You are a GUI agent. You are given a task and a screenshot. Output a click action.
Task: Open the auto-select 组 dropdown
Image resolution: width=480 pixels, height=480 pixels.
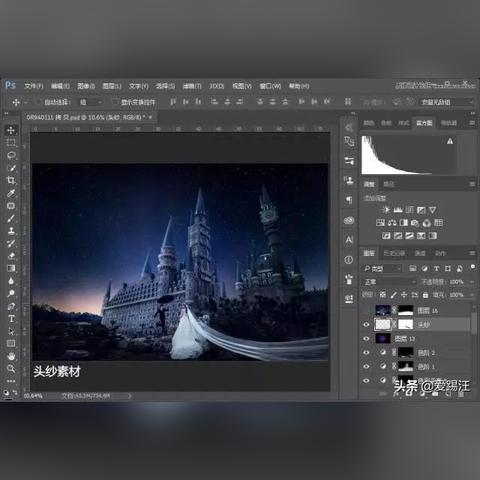pyautogui.click(x=90, y=102)
